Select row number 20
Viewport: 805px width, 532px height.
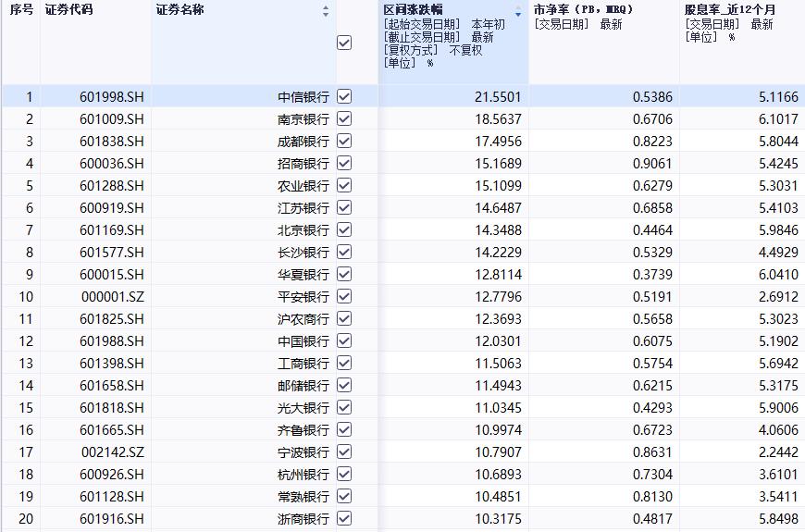pyautogui.click(x=26, y=519)
